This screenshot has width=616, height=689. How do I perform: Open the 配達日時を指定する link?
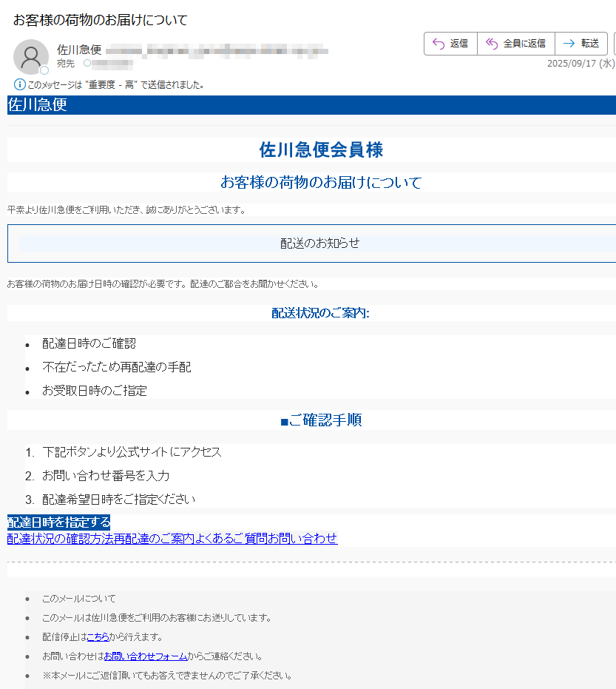point(59,522)
